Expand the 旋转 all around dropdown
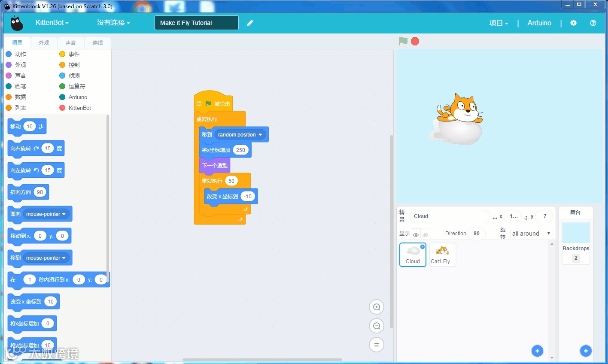This screenshot has height=364, width=608. tap(531, 234)
